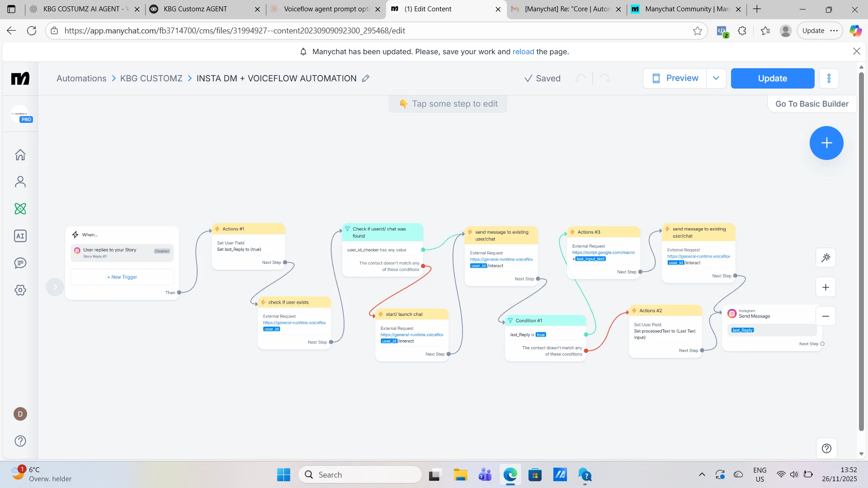The image size is (868, 488).
Task: Switch to Manychat Community browser tab
Action: click(x=686, y=9)
